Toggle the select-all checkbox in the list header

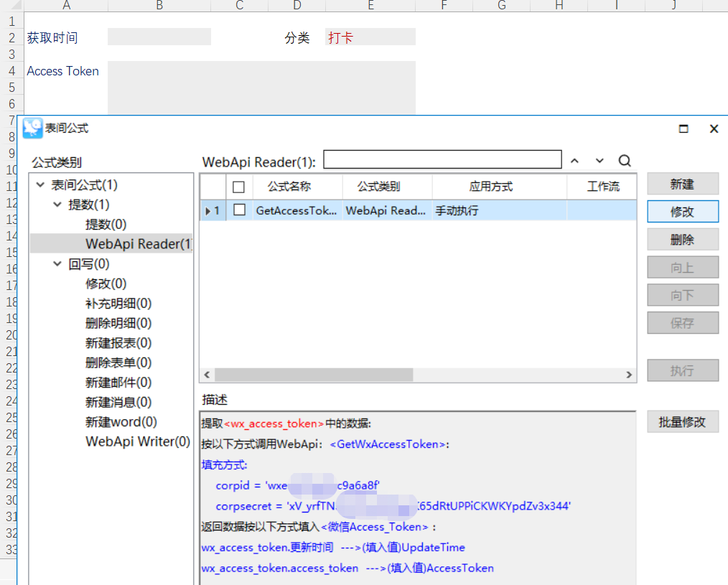click(x=238, y=186)
